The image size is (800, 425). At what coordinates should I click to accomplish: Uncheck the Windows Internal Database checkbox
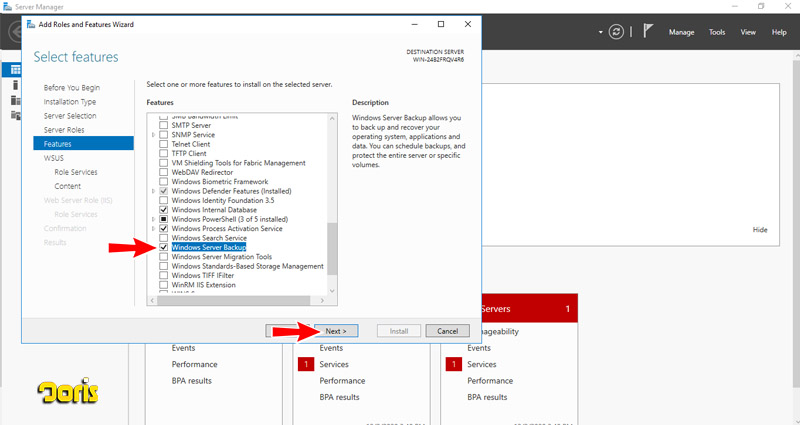coord(163,210)
